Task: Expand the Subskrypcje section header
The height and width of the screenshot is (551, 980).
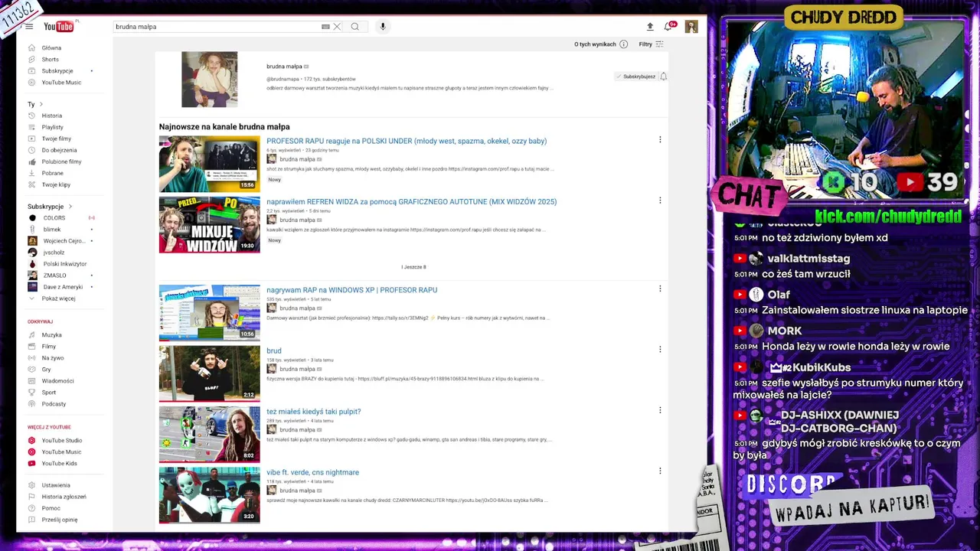Action: coord(50,207)
